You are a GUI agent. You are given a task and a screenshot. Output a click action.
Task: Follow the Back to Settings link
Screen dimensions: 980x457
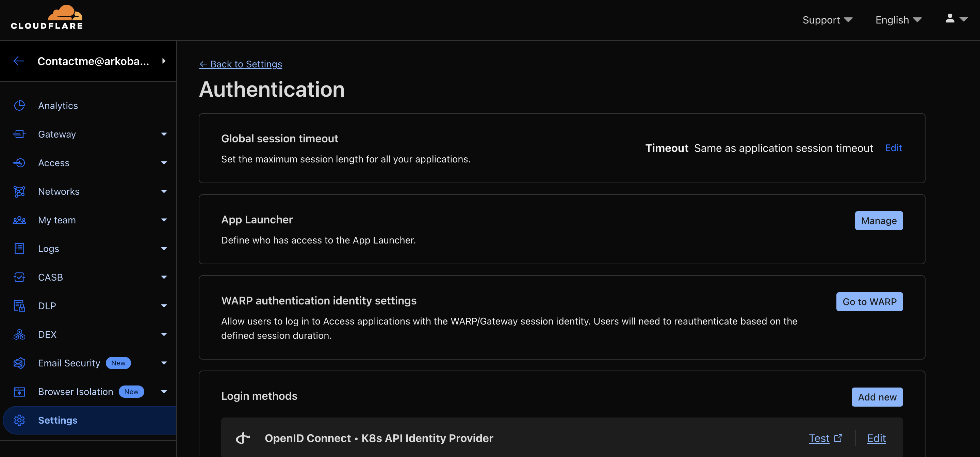click(x=241, y=64)
